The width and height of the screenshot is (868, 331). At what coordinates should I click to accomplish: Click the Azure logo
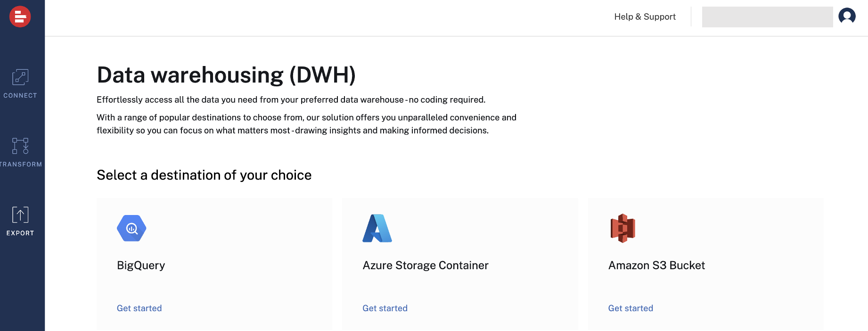click(x=377, y=228)
